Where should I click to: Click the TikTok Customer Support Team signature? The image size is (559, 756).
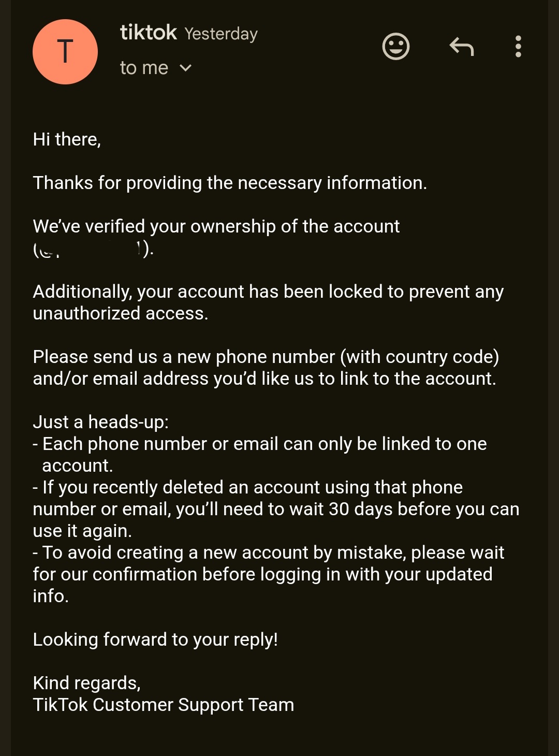click(x=164, y=705)
